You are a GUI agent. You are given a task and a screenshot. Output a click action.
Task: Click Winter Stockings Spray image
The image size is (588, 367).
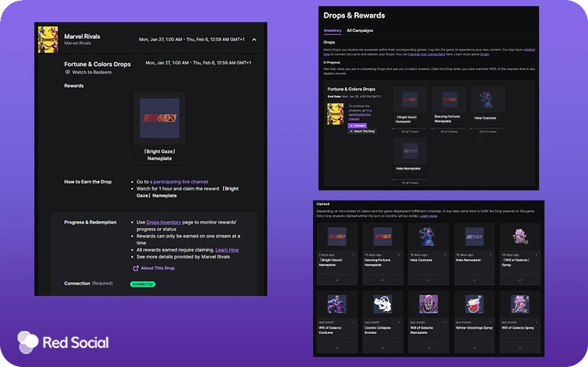[x=474, y=304]
